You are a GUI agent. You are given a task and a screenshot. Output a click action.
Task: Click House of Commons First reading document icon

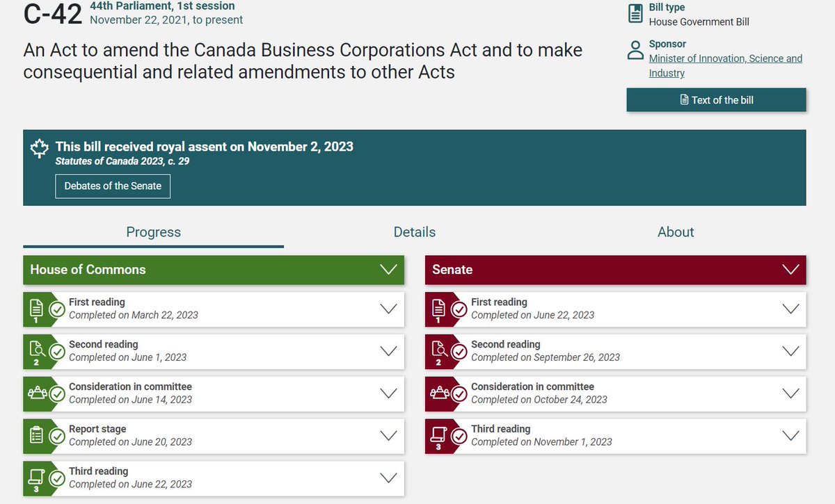tap(36, 307)
